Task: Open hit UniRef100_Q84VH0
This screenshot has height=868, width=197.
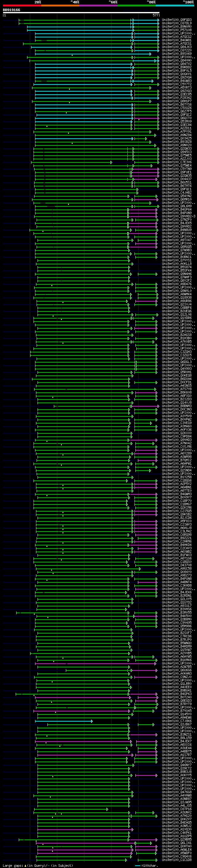Action: 177,61
